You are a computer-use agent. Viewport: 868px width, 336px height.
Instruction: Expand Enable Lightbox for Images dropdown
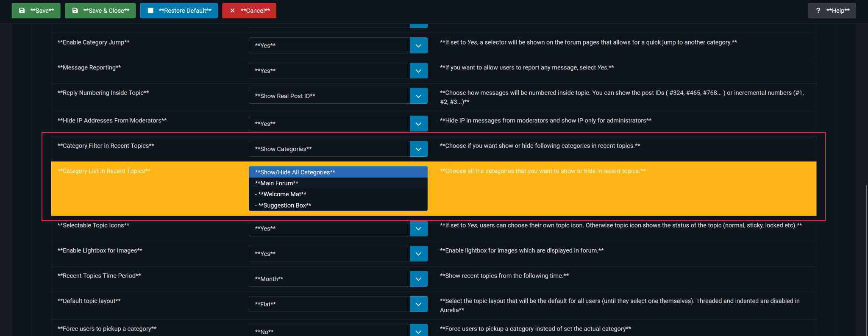coord(418,254)
